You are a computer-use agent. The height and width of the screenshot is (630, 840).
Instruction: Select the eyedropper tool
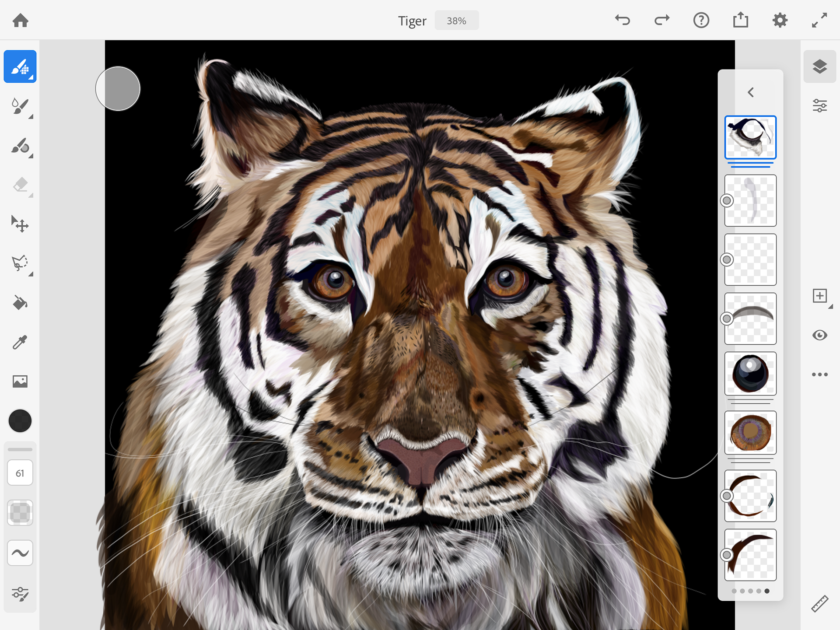[x=20, y=342]
